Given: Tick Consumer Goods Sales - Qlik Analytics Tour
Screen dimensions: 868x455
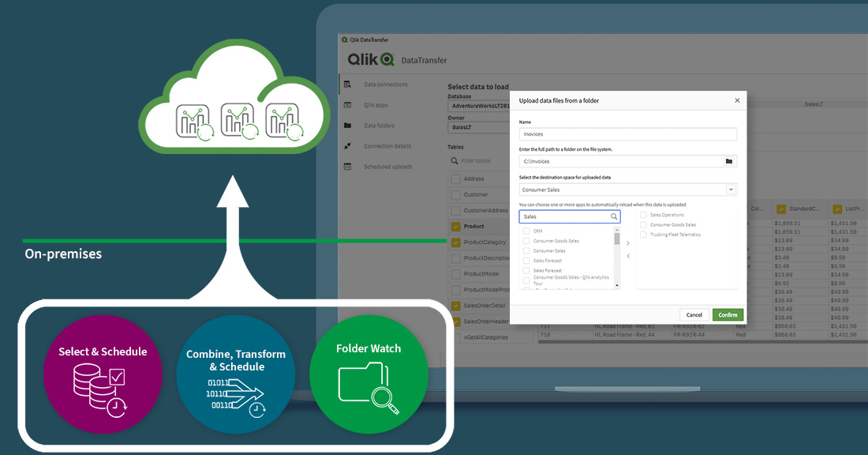Looking at the screenshot, I should (526, 280).
